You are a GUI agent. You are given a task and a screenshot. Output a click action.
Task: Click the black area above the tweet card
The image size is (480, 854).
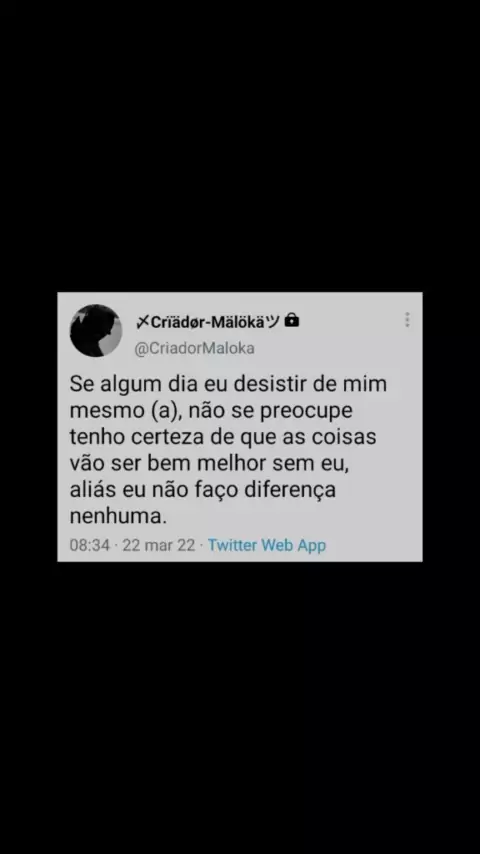click(240, 146)
